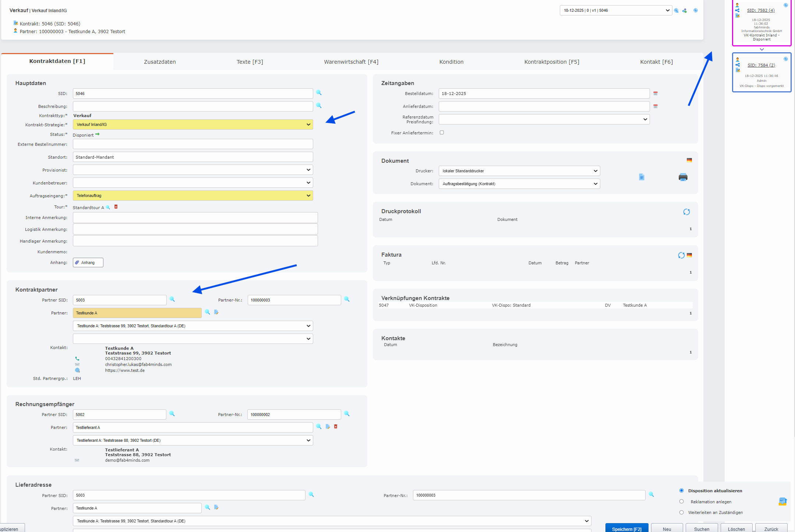The width and height of the screenshot is (795, 532).
Task: Delete the Standardtour A tour assignment
Action: (x=116, y=207)
